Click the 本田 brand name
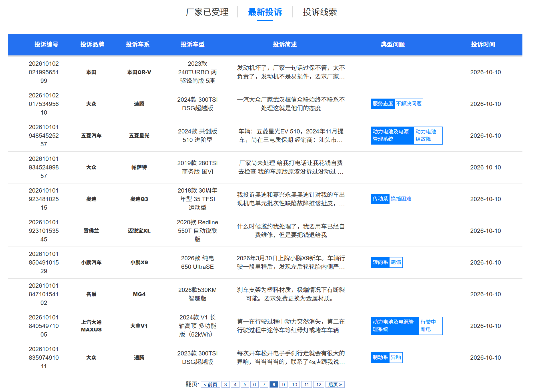Screen dimensions: 533x392 click(x=91, y=72)
